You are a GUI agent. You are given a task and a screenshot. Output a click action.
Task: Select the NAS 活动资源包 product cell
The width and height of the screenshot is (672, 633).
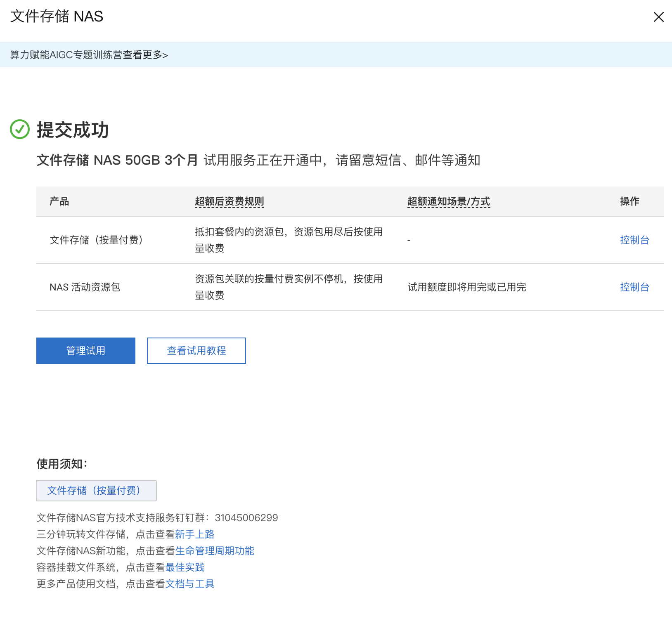85,287
